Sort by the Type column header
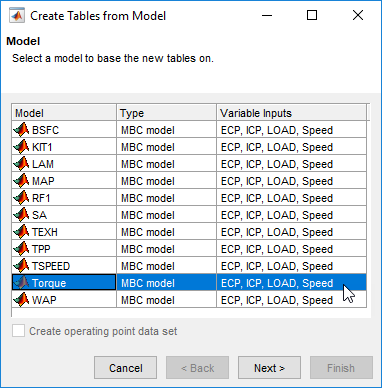Viewport: 382px width, 388px height. coord(166,113)
